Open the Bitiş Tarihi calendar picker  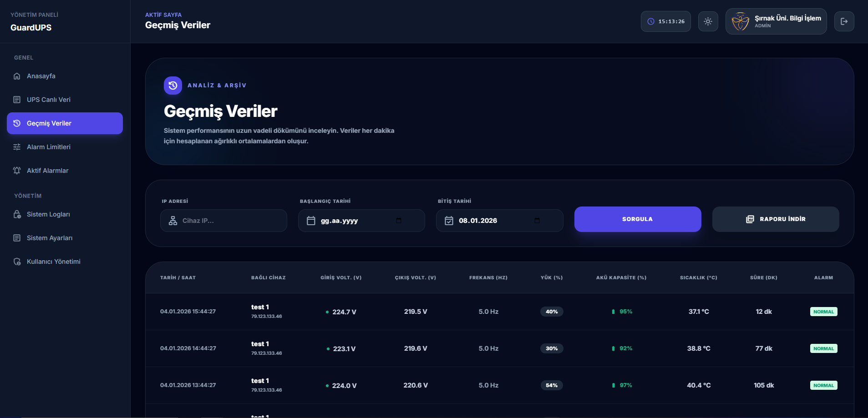(537, 221)
